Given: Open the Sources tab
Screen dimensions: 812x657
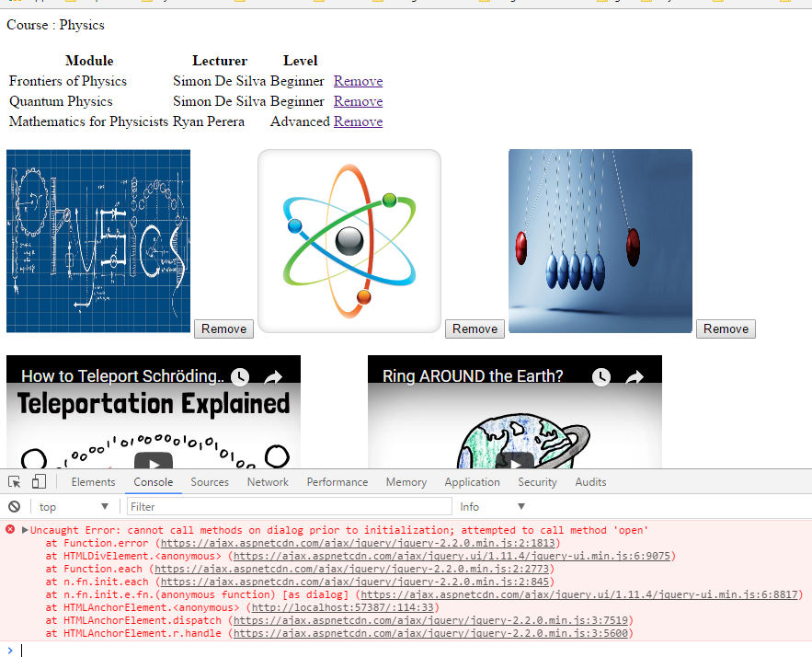Looking at the screenshot, I should tap(210, 482).
